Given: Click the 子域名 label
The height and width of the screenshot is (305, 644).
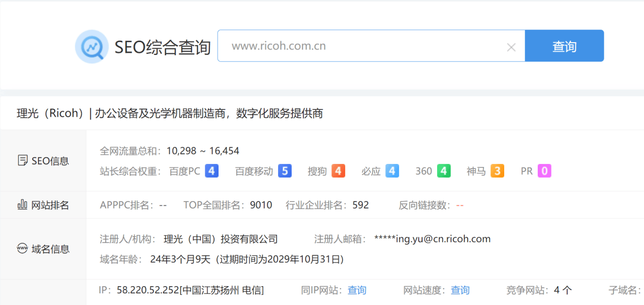Looking at the screenshot, I should click(x=624, y=290).
